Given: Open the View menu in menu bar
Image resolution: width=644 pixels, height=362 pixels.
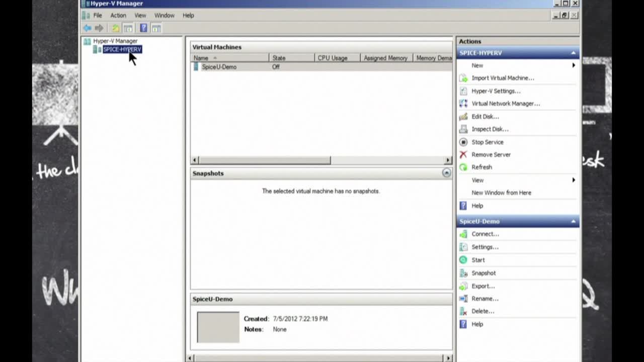Looking at the screenshot, I should 140,16.
